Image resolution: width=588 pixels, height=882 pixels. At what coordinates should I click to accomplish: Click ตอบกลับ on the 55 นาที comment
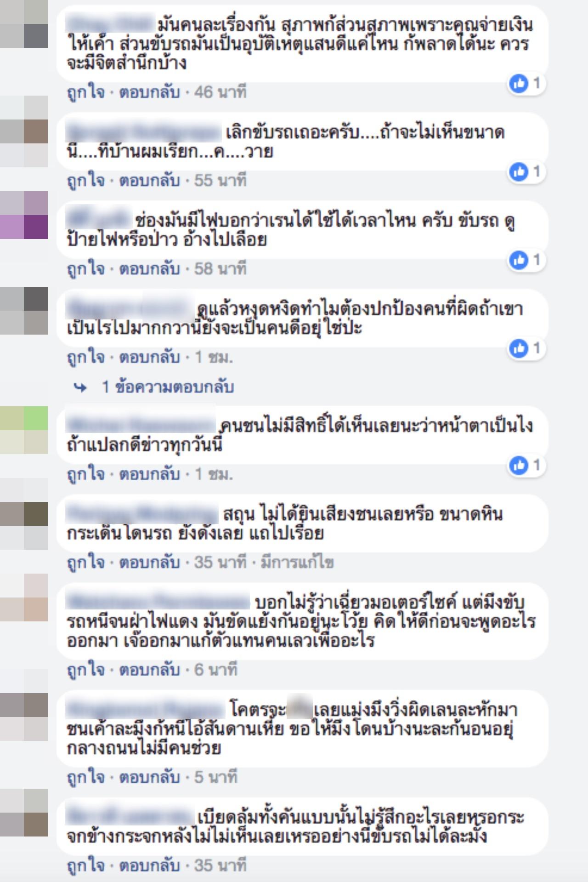[x=149, y=181]
